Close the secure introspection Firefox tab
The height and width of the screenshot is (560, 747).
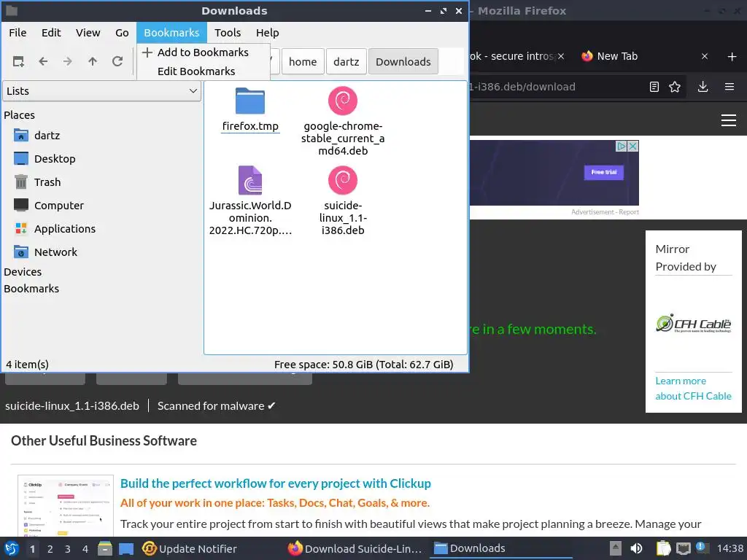point(561,56)
